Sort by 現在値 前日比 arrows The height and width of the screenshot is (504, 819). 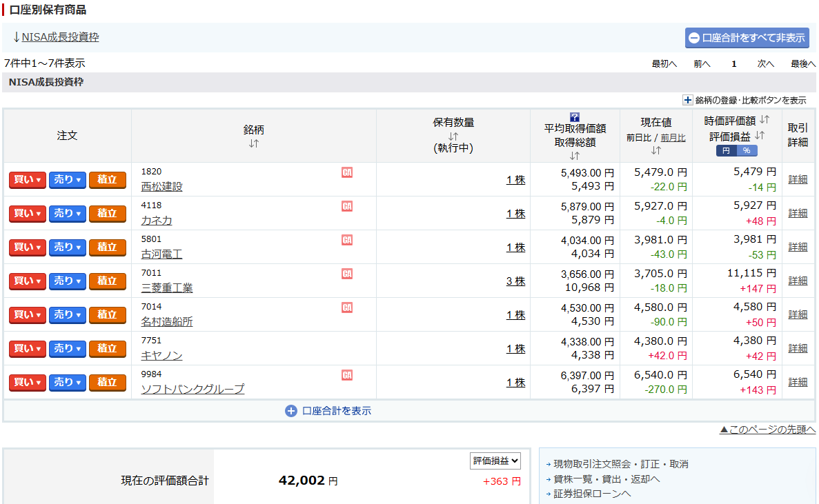click(x=656, y=151)
